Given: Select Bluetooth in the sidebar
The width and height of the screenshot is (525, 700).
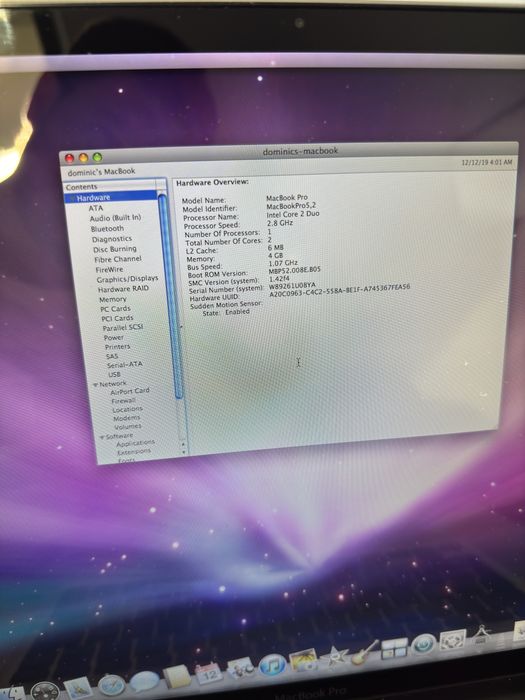Looking at the screenshot, I should (107, 229).
